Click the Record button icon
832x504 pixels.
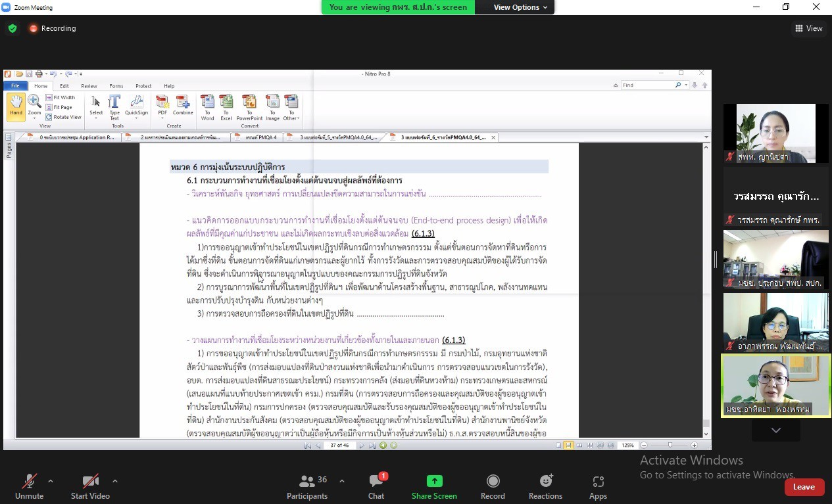tap(493, 481)
